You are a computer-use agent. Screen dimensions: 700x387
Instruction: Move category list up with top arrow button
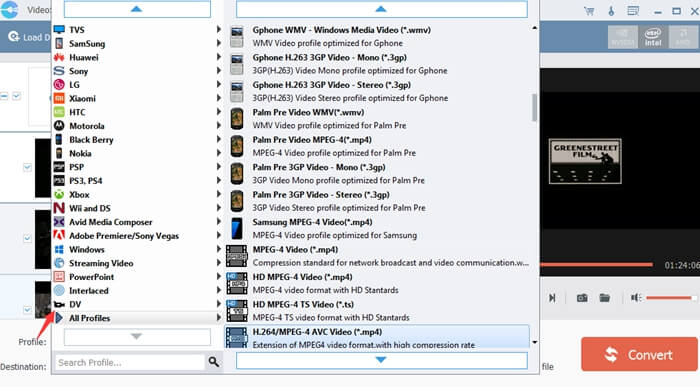137,9
